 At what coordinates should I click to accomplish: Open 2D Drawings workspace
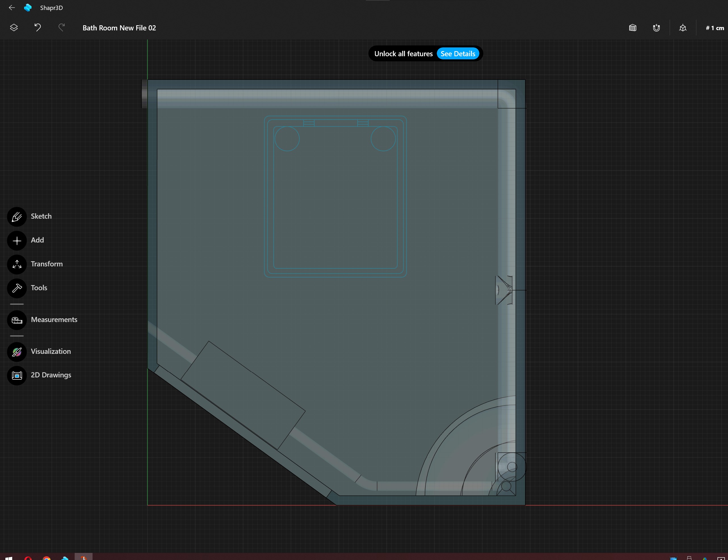click(17, 376)
